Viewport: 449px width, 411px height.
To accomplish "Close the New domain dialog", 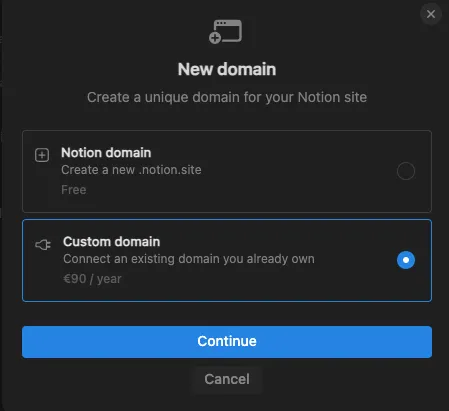I will click(431, 14).
